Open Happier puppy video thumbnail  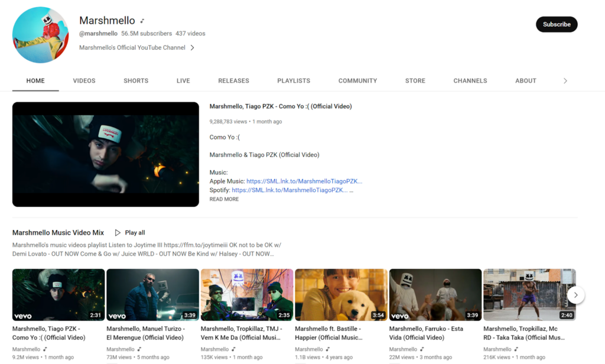[x=341, y=295]
